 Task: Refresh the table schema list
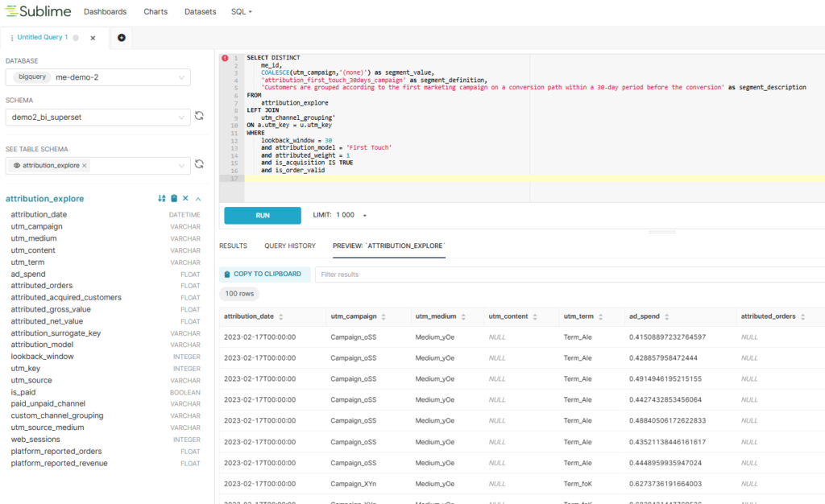(199, 164)
